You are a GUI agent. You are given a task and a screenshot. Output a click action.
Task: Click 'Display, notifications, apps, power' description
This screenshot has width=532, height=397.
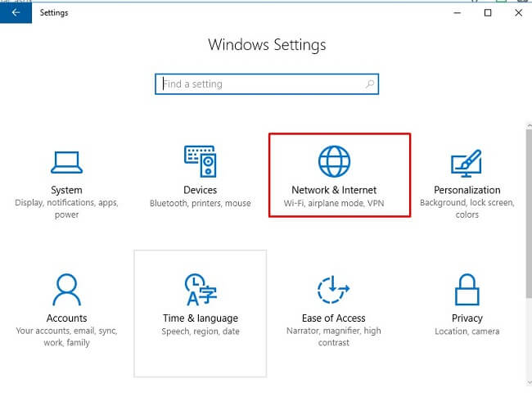point(66,209)
